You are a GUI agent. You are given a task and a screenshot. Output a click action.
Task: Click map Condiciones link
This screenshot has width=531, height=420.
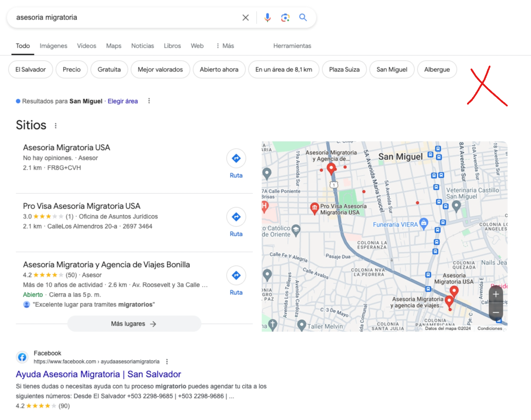[x=490, y=328]
